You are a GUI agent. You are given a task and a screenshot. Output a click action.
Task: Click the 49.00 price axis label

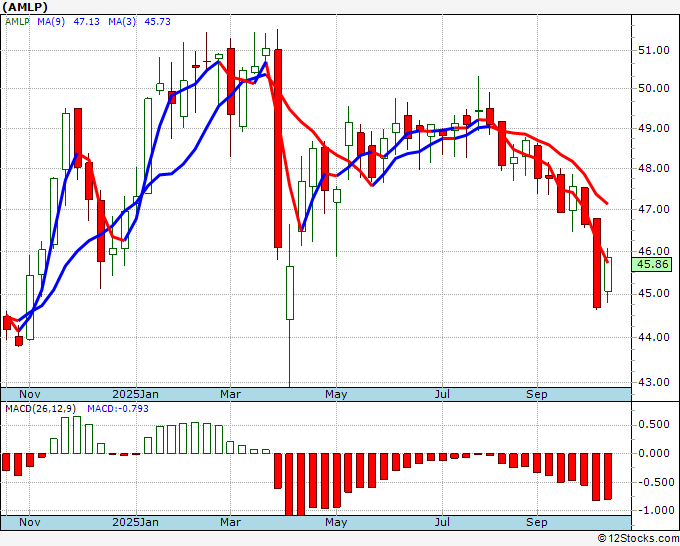pyautogui.click(x=653, y=128)
